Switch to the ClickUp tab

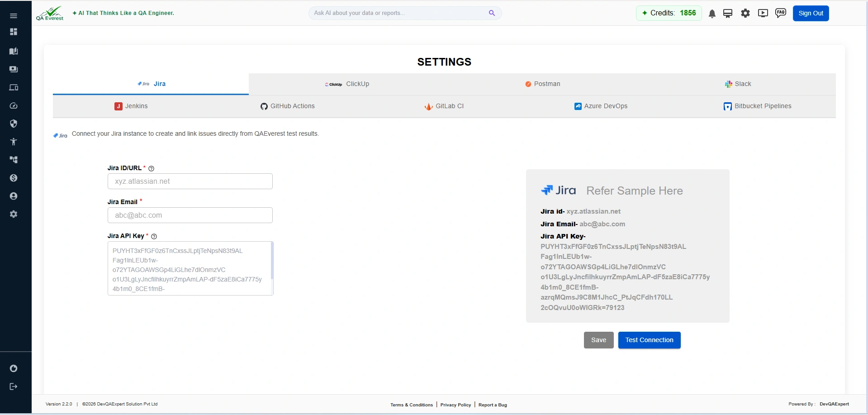347,84
